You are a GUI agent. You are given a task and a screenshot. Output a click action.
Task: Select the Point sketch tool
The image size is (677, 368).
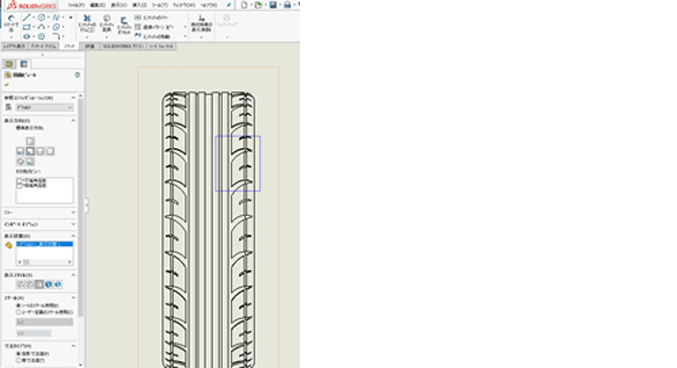[71, 18]
